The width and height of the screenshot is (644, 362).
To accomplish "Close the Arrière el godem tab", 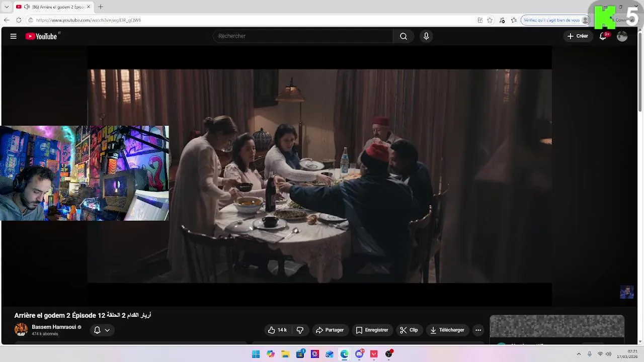I will point(89,7).
